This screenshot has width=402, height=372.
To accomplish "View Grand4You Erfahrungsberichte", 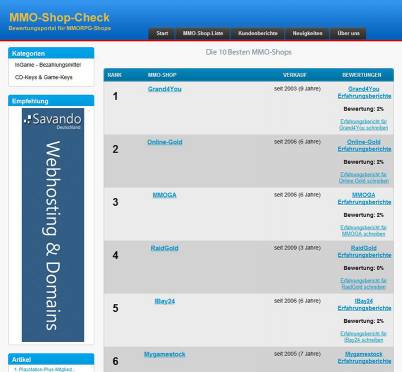I will click(x=364, y=93).
